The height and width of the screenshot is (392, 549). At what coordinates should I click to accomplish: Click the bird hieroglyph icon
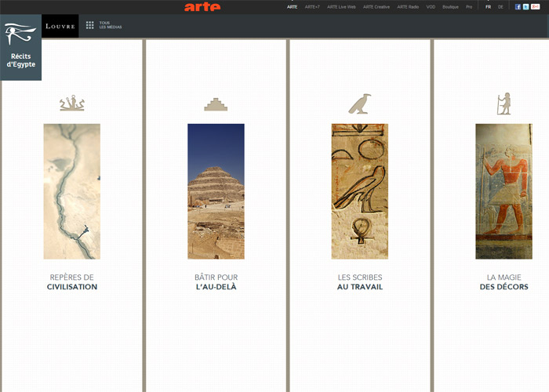pos(359,103)
